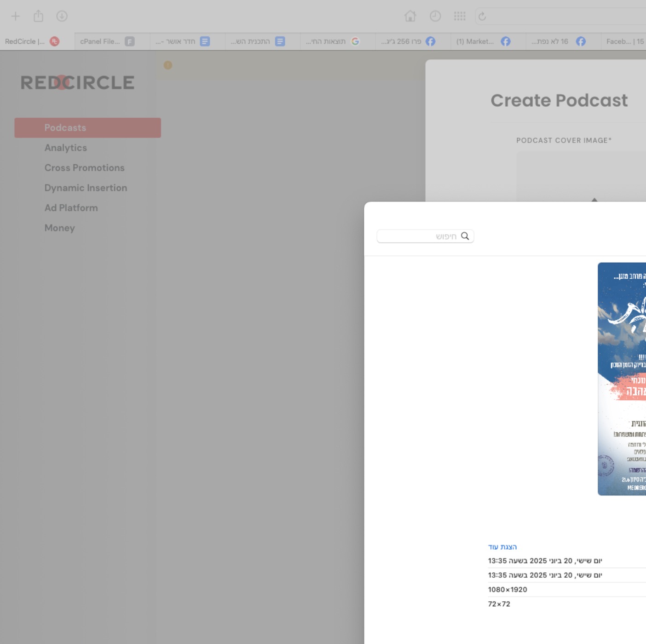Reload the page with refresh icon

[482, 17]
